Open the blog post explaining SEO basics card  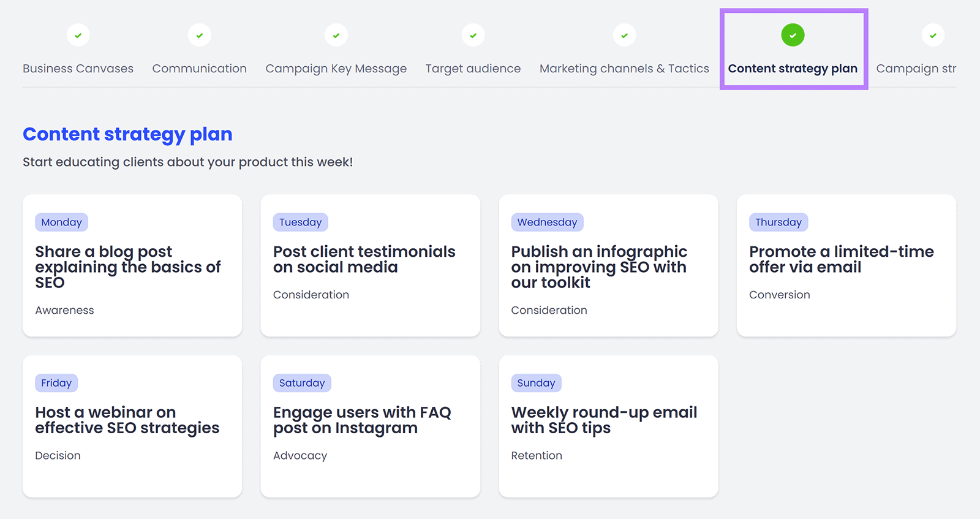tap(127, 267)
